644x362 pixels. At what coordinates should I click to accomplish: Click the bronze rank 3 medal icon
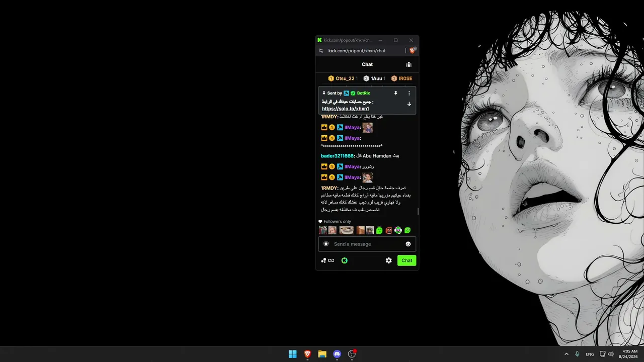coord(394,78)
